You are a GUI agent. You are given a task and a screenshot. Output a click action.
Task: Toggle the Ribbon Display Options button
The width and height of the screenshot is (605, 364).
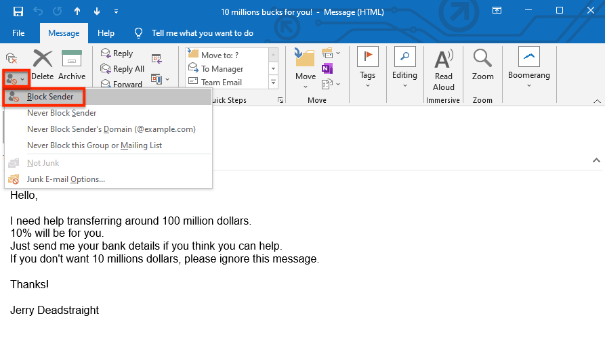[497, 10]
